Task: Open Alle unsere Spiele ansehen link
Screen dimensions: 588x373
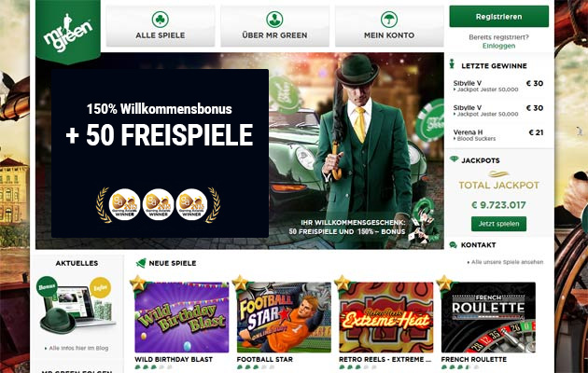Action: 505,262
